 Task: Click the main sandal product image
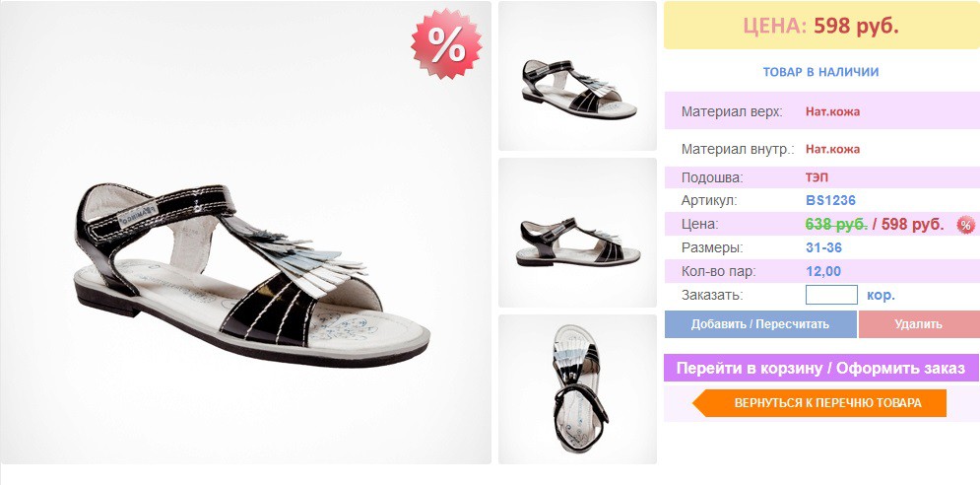(245, 233)
